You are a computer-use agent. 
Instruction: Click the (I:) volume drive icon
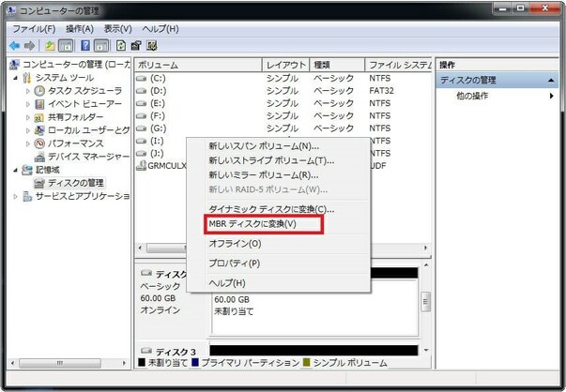(141, 141)
